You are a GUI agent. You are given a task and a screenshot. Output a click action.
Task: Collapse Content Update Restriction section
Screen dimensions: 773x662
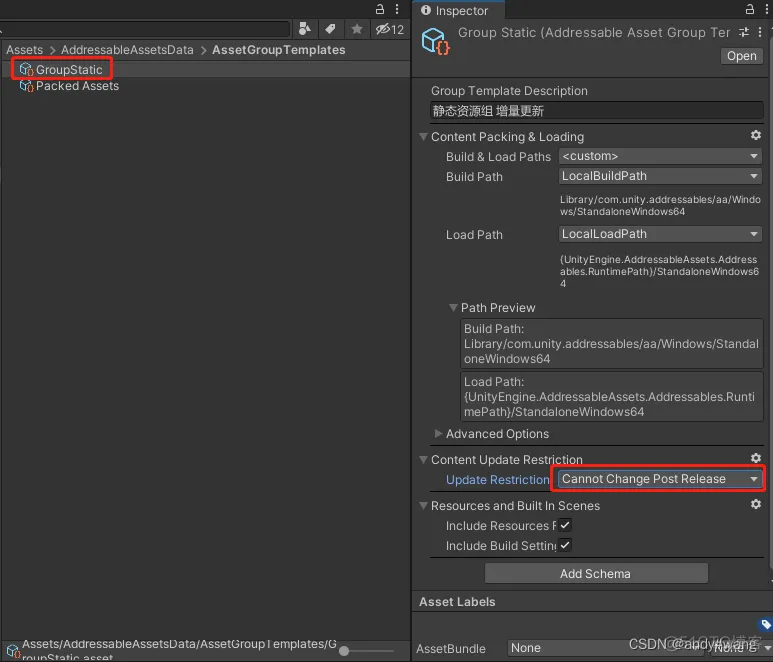pyautogui.click(x=423, y=459)
